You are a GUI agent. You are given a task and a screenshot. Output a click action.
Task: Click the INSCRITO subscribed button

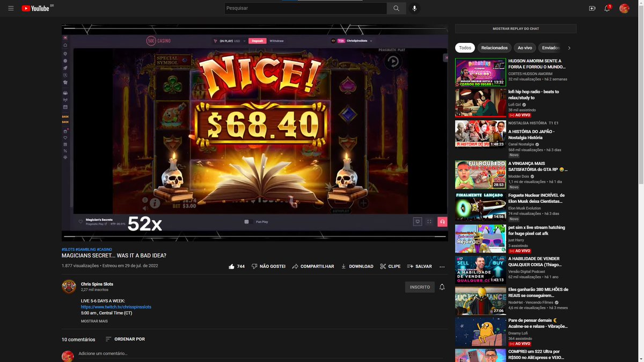coord(420,287)
